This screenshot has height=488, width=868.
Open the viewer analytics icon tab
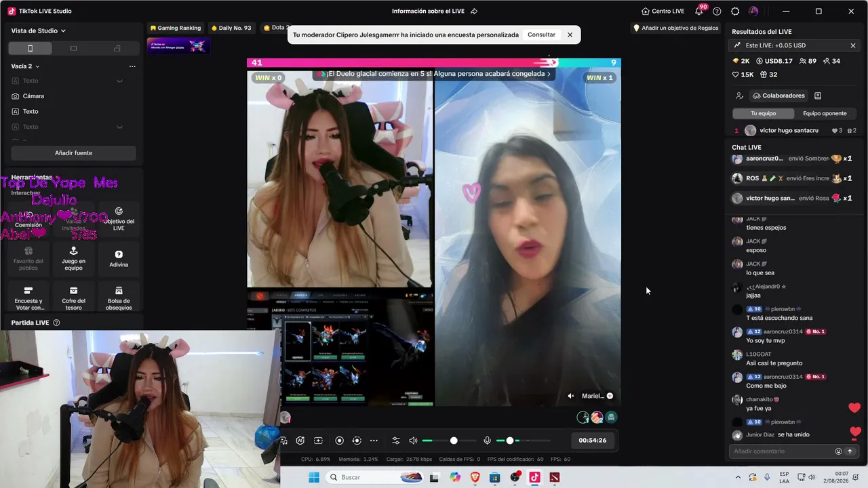(740, 96)
